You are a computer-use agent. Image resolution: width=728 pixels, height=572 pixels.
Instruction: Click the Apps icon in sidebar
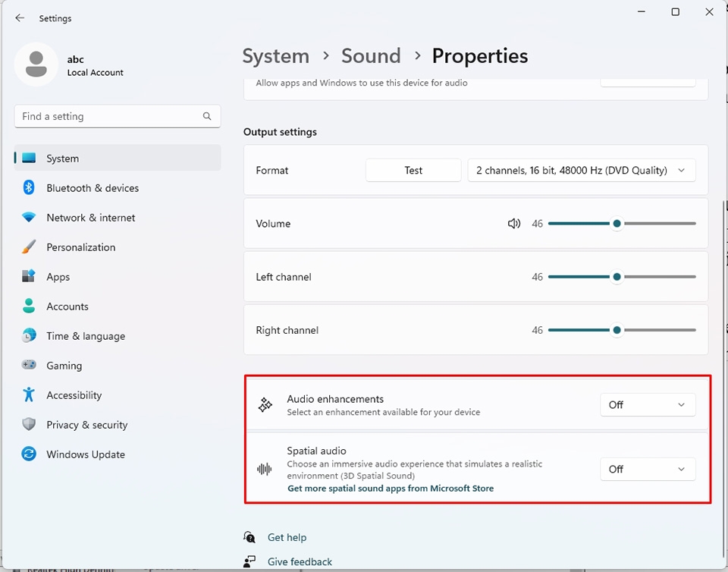click(x=29, y=276)
